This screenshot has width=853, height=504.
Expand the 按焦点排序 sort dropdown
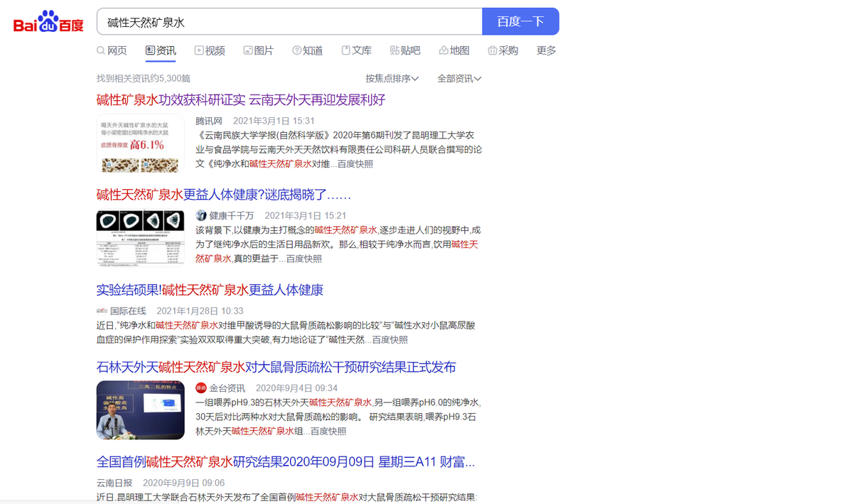[x=392, y=78]
